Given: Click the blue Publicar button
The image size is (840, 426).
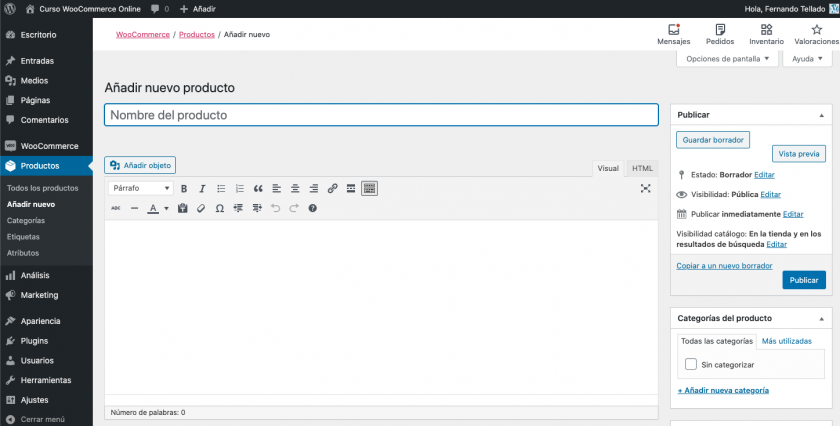Looking at the screenshot, I should click(804, 280).
